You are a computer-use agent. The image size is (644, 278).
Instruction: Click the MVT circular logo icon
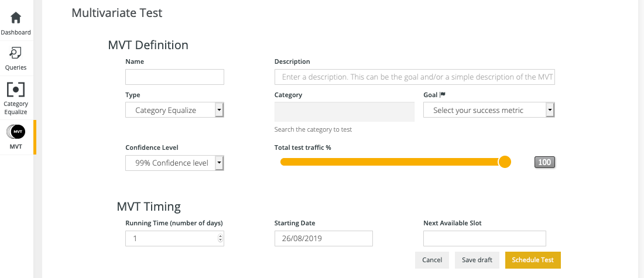(x=16, y=132)
